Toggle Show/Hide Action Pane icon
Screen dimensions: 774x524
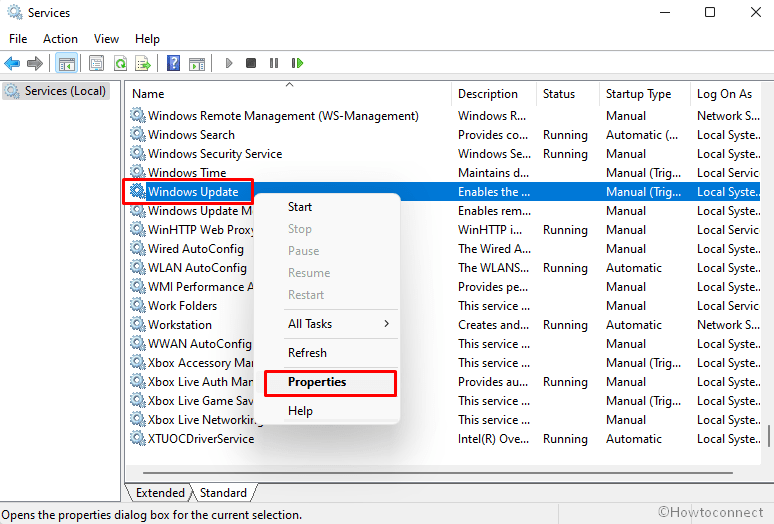coord(197,63)
